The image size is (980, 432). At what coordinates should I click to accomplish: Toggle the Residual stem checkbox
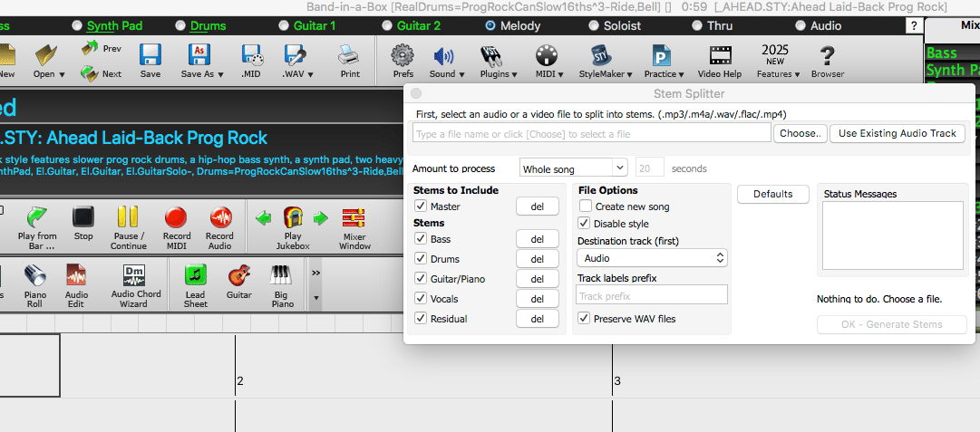click(420, 319)
